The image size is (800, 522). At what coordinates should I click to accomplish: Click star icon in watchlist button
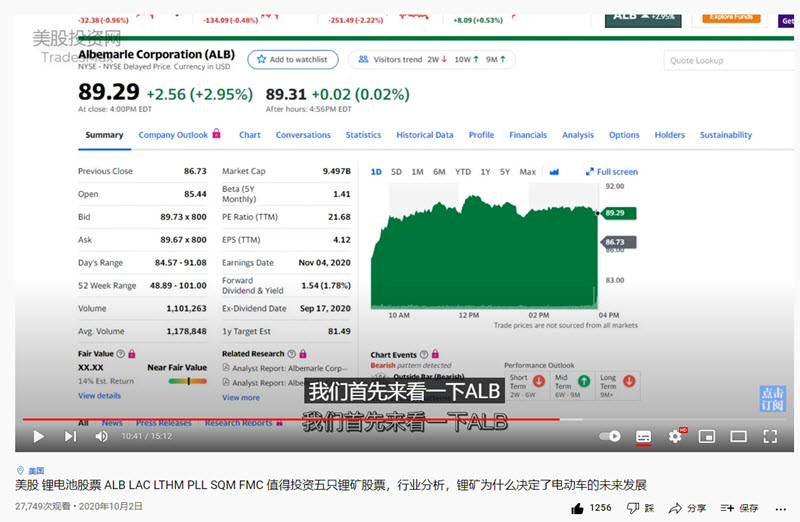point(262,59)
